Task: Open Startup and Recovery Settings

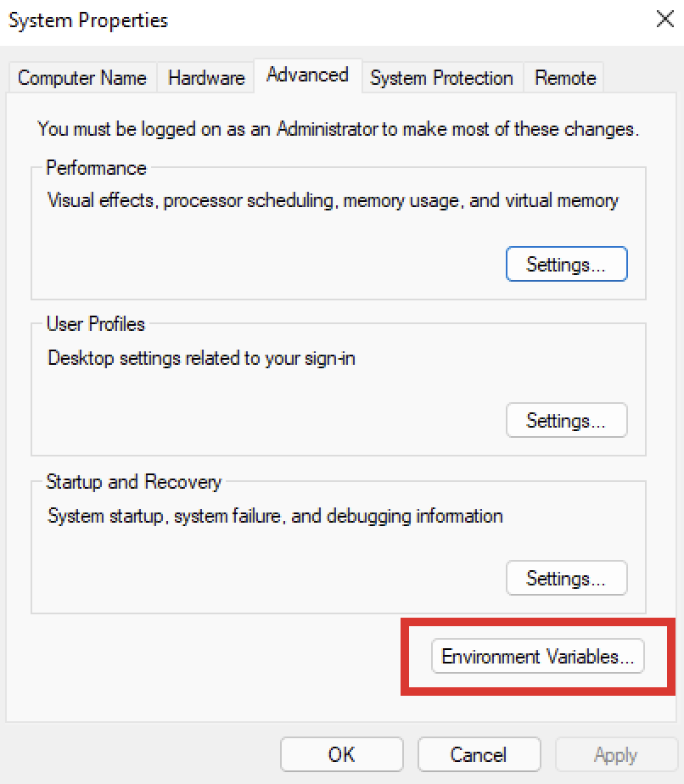Action: tap(566, 578)
